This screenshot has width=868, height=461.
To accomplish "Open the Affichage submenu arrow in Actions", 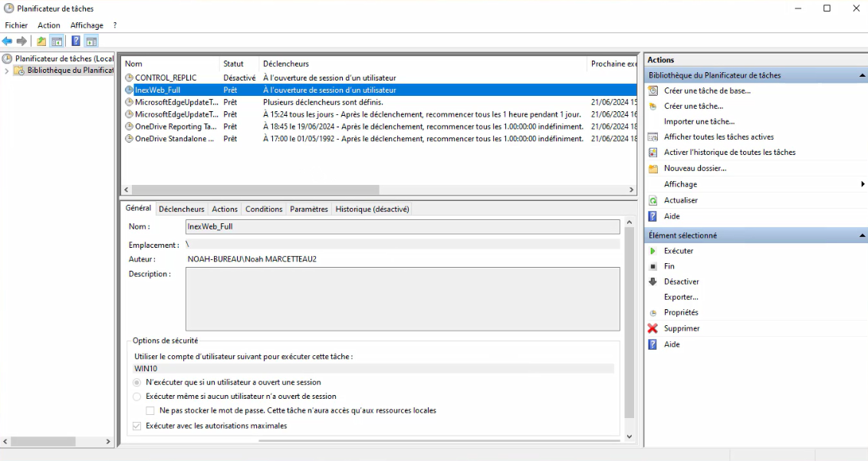I will pyautogui.click(x=862, y=184).
